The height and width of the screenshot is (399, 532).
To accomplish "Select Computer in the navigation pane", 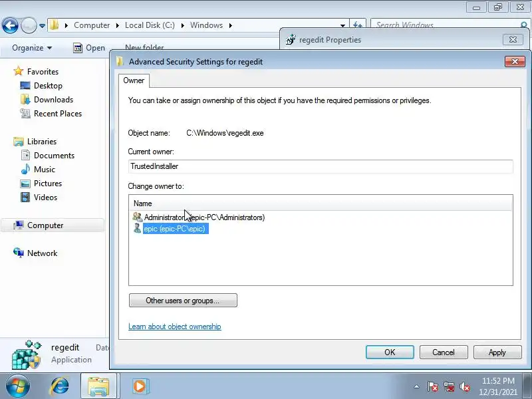I will 45,225.
